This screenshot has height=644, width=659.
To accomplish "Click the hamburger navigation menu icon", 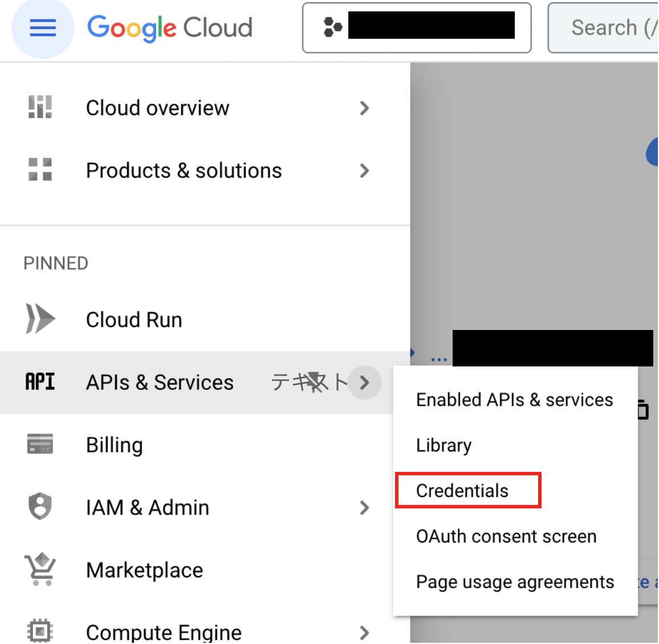I will tap(43, 28).
